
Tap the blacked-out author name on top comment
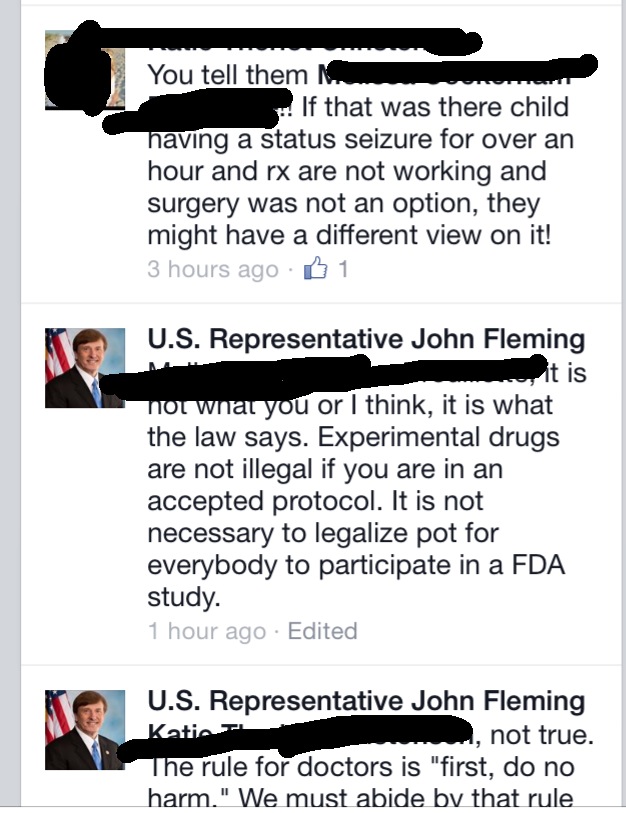pos(300,42)
